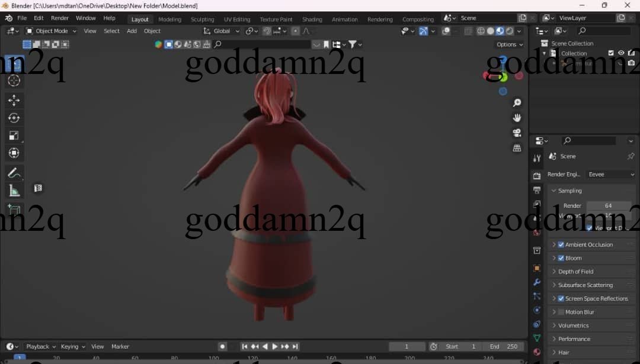Open the Object menu in viewport header
Image resolution: width=640 pixels, height=364 pixels.
(152, 31)
